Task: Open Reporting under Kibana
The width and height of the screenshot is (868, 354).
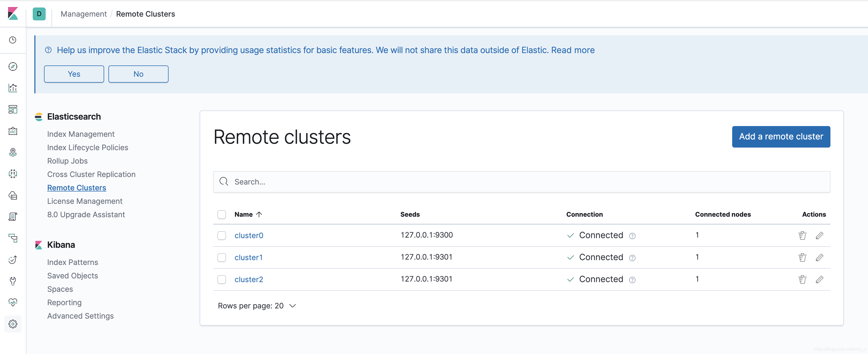Action: [64, 303]
